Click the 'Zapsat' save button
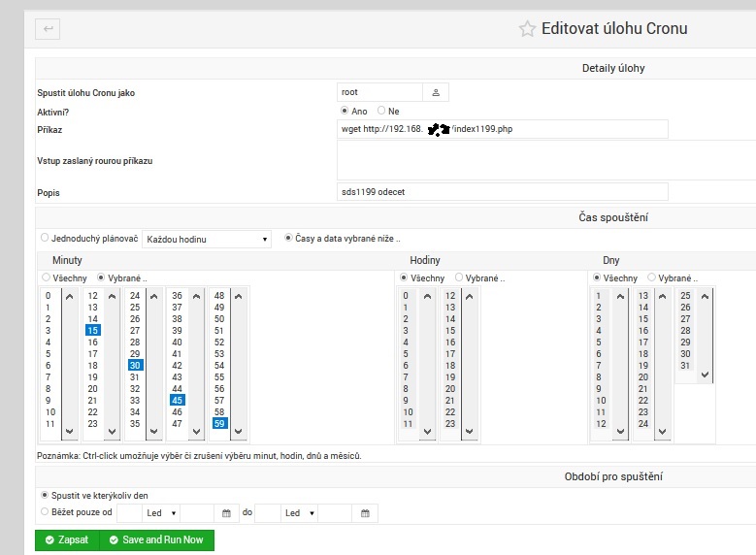Image resolution: width=756 pixels, height=555 pixels. (67, 539)
